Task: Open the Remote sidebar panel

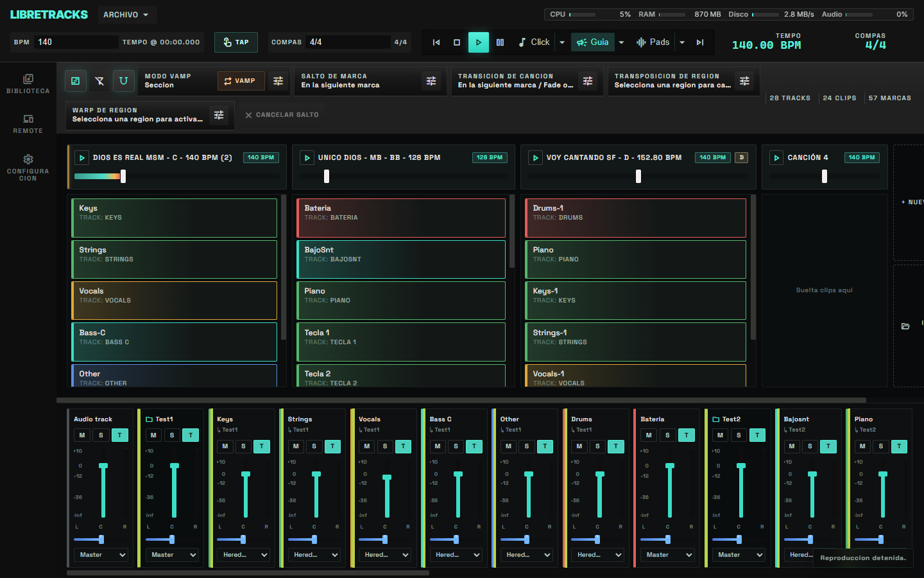Action: [x=28, y=124]
